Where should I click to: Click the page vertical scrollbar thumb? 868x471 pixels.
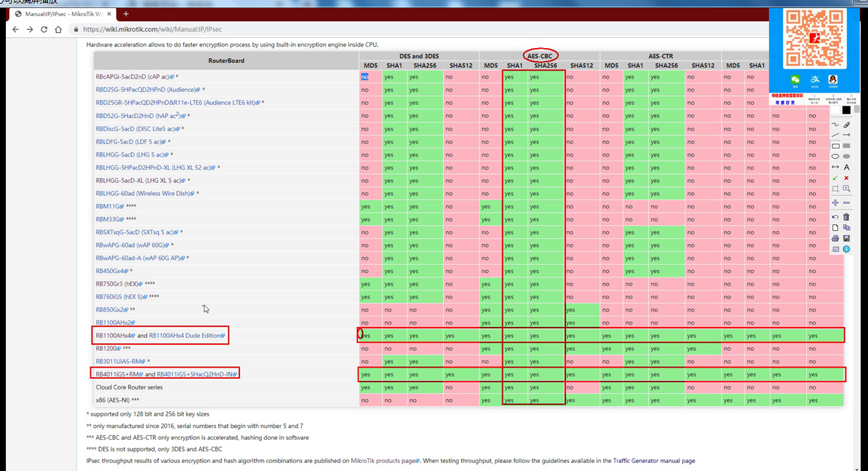[x=857, y=110]
